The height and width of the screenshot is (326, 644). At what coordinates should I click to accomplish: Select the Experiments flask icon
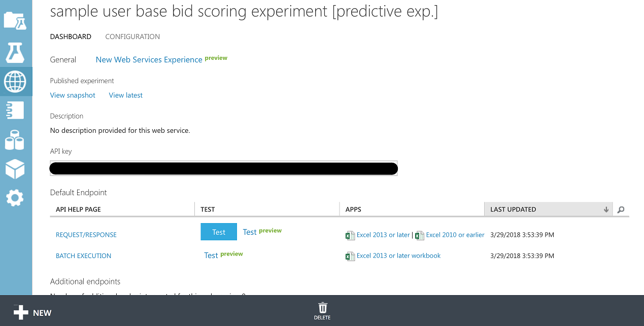(x=16, y=53)
